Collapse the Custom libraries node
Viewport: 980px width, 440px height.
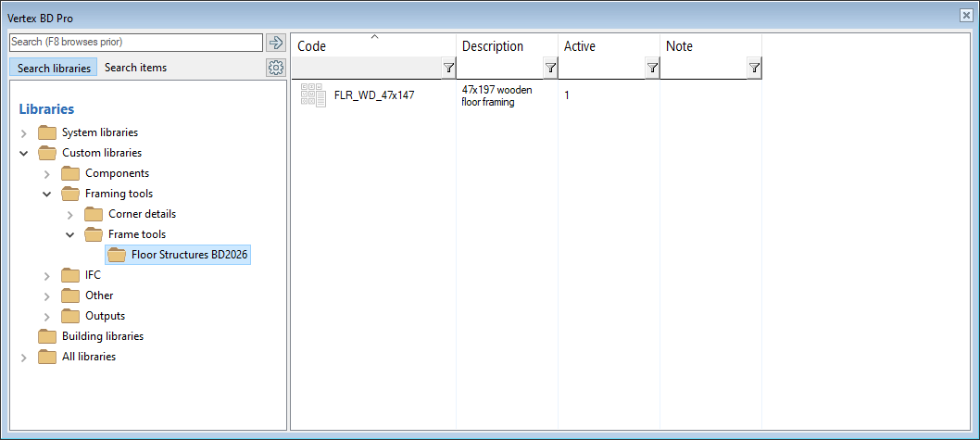click(x=24, y=153)
